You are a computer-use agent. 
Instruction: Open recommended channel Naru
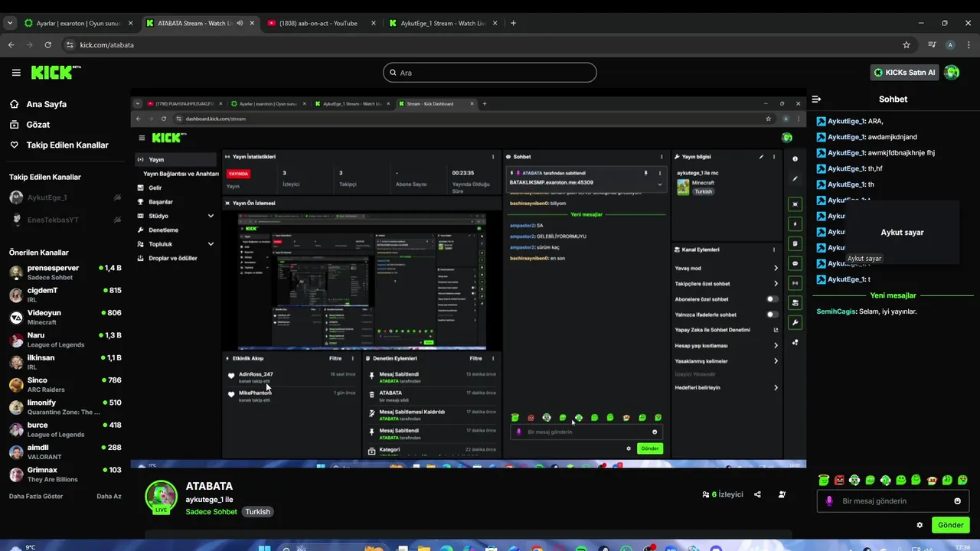[65, 340]
